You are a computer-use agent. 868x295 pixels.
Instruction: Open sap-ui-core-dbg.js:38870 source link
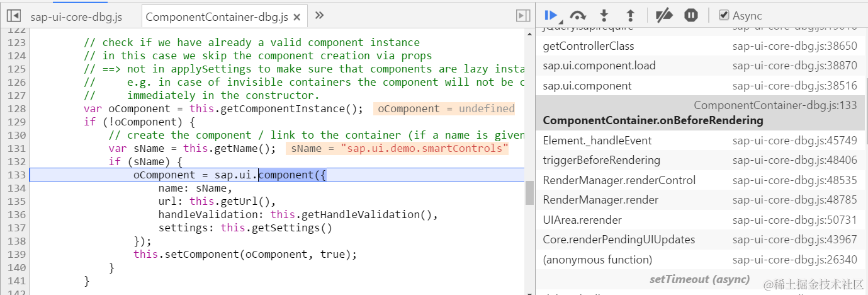click(x=794, y=66)
